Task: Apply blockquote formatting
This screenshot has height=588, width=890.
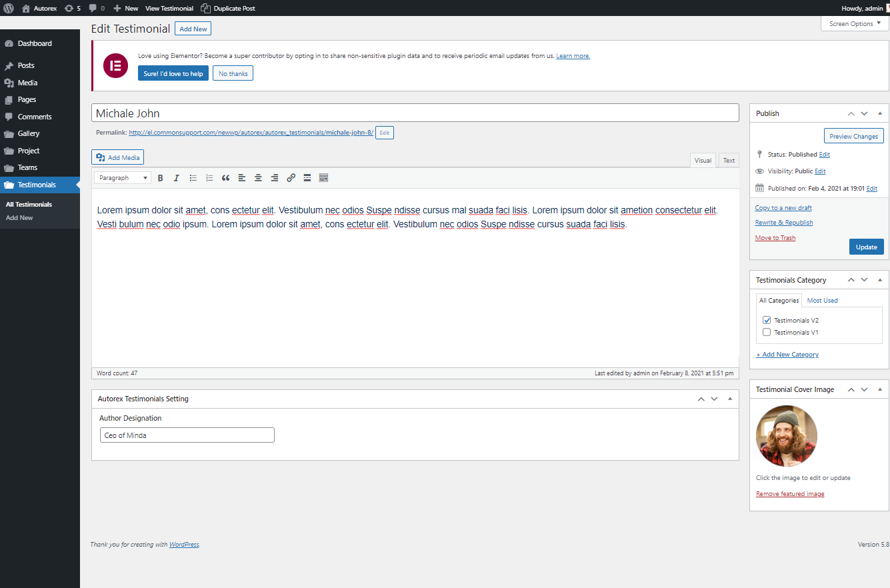Action: pyautogui.click(x=225, y=178)
